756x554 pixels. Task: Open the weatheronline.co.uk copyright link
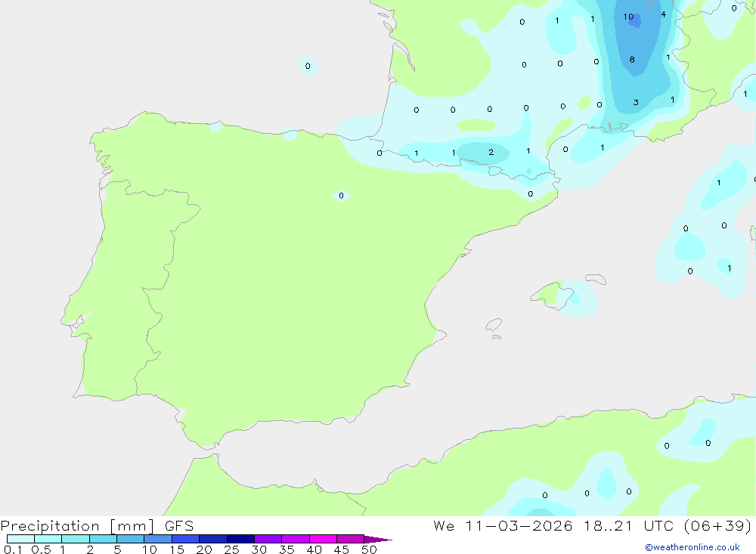point(692,547)
